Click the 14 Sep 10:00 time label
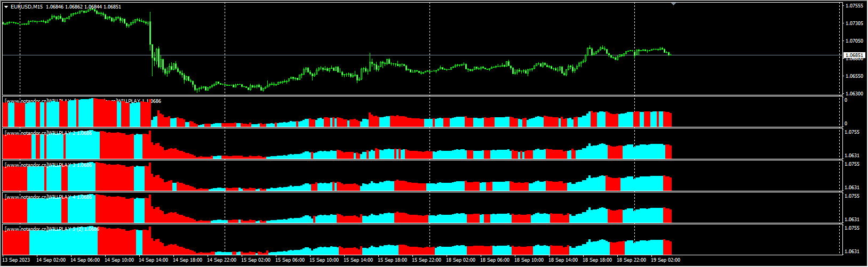This screenshot has width=868, height=267. (x=119, y=261)
